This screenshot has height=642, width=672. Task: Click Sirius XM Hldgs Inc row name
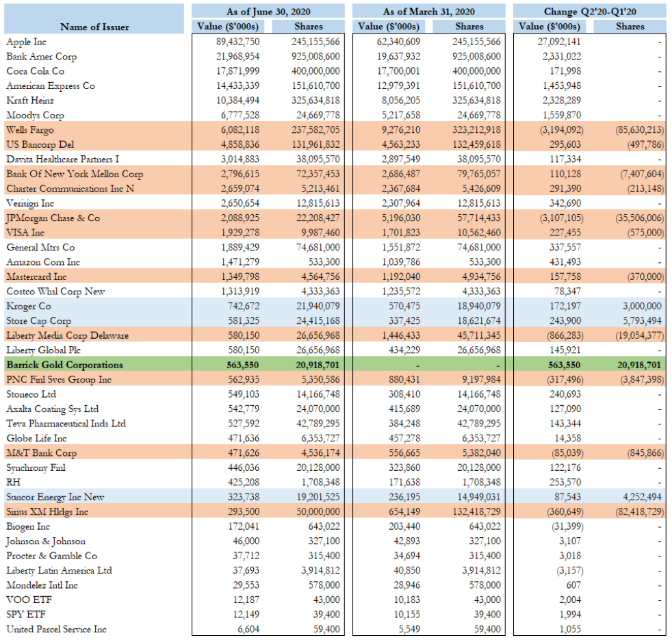coord(47,512)
